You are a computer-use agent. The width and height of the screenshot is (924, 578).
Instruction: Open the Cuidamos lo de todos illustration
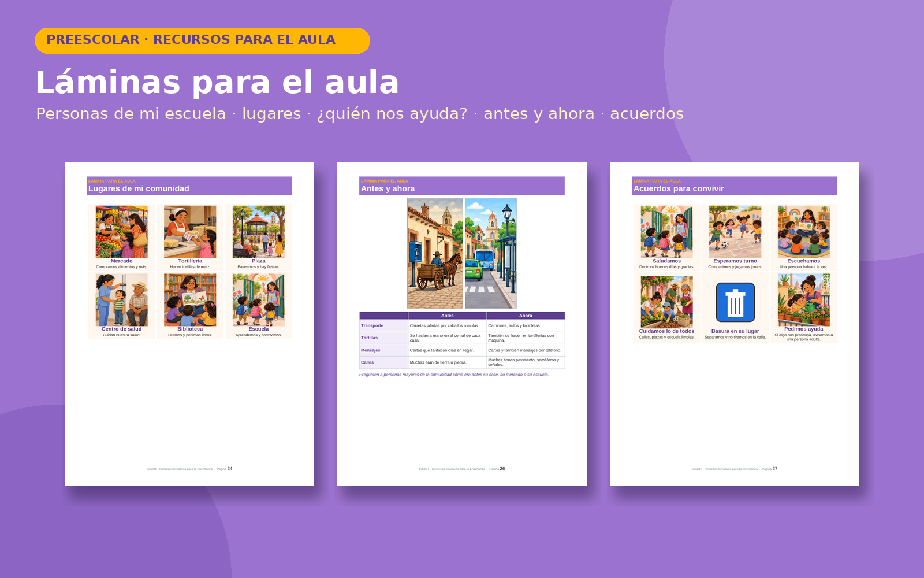click(x=667, y=302)
